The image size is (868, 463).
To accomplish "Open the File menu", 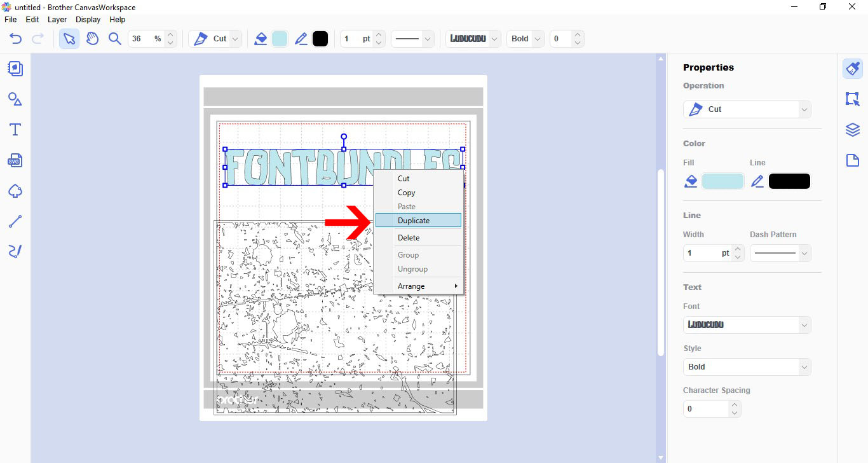I will tap(10, 20).
